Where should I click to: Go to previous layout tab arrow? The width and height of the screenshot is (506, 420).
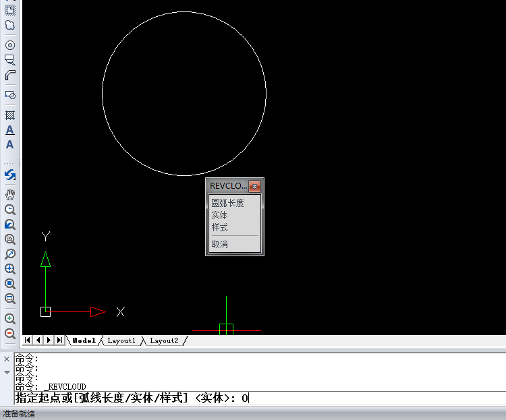tap(38, 340)
